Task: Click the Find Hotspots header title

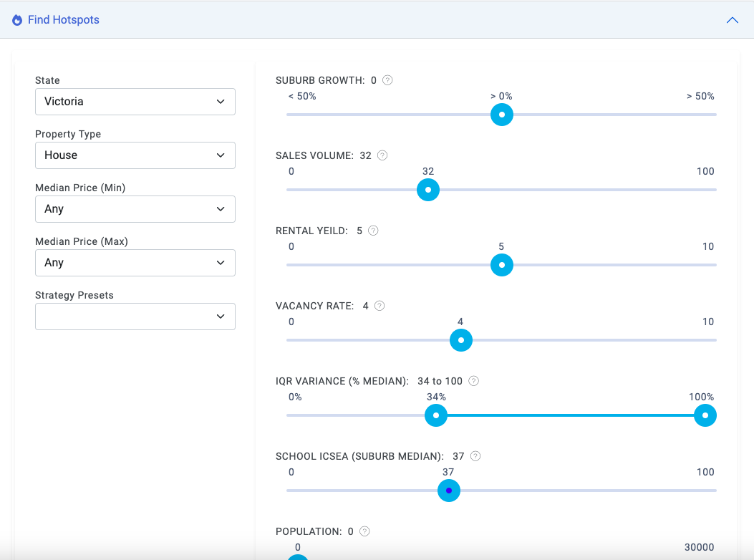Action: [x=64, y=20]
